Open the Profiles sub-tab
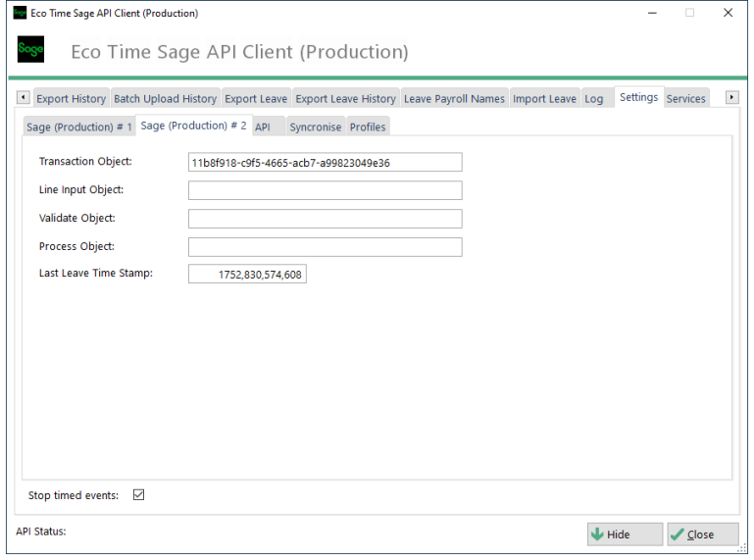754x560 pixels. pos(368,127)
